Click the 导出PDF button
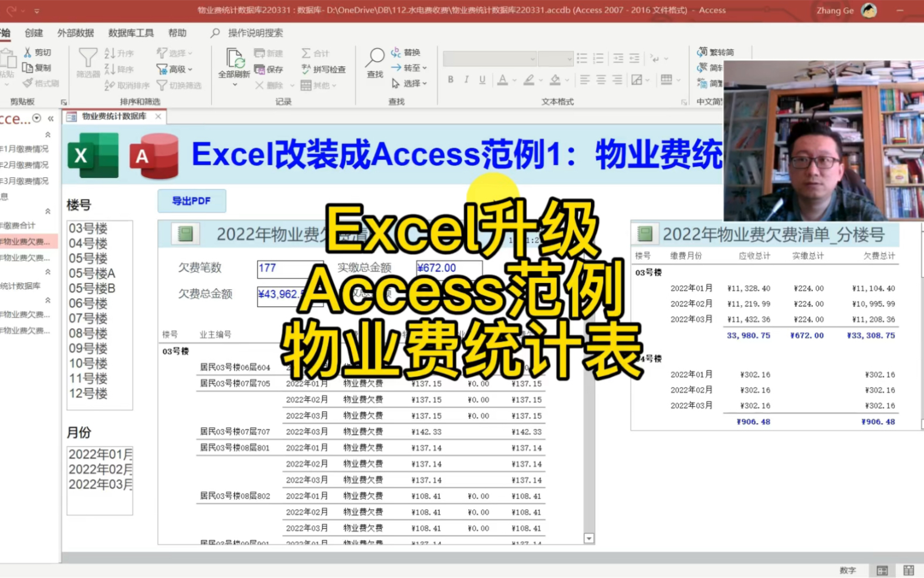Viewport: 924px width, 578px height. pyautogui.click(x=191, y=201)
